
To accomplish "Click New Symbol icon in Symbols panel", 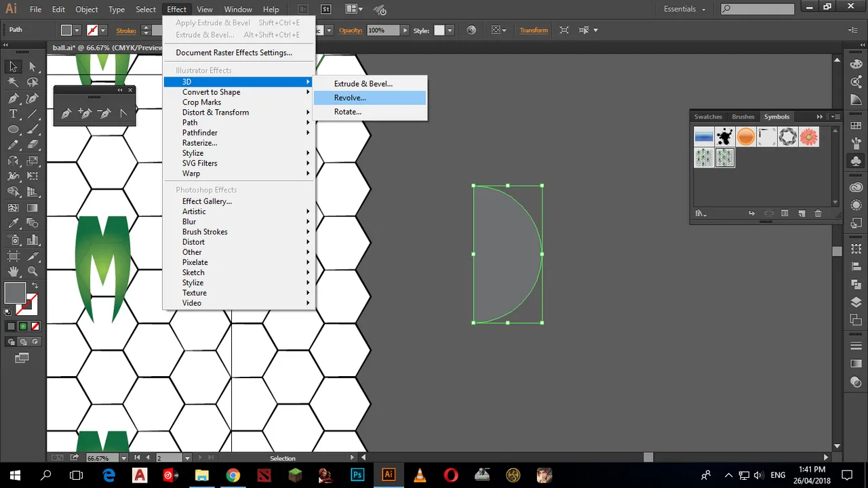I will [x=802, y=213].
